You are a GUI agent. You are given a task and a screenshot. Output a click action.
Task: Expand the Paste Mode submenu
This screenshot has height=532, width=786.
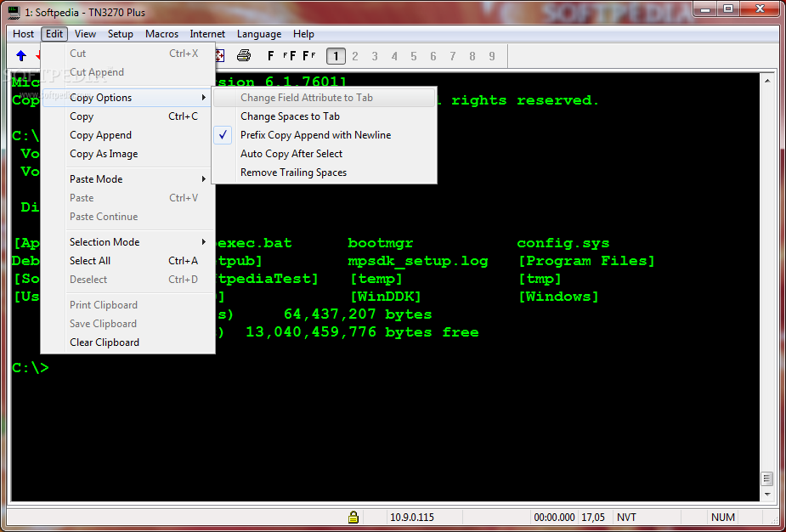tap(127, 179)
